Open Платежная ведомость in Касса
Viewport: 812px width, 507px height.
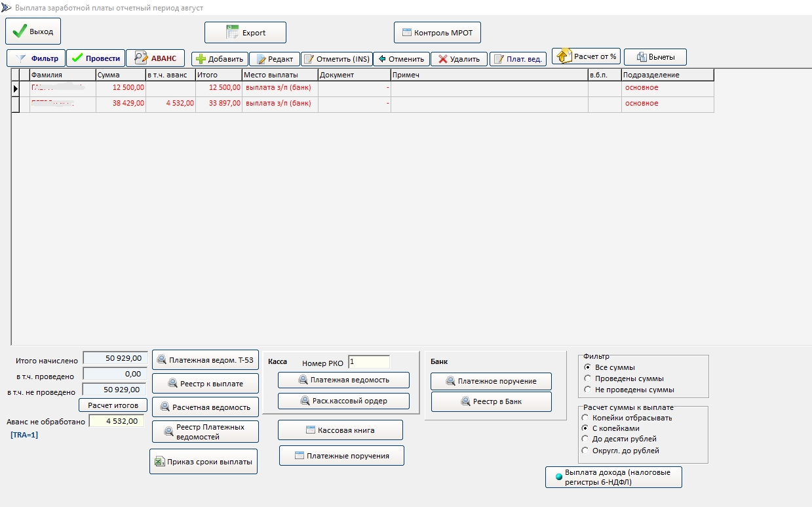343,380
